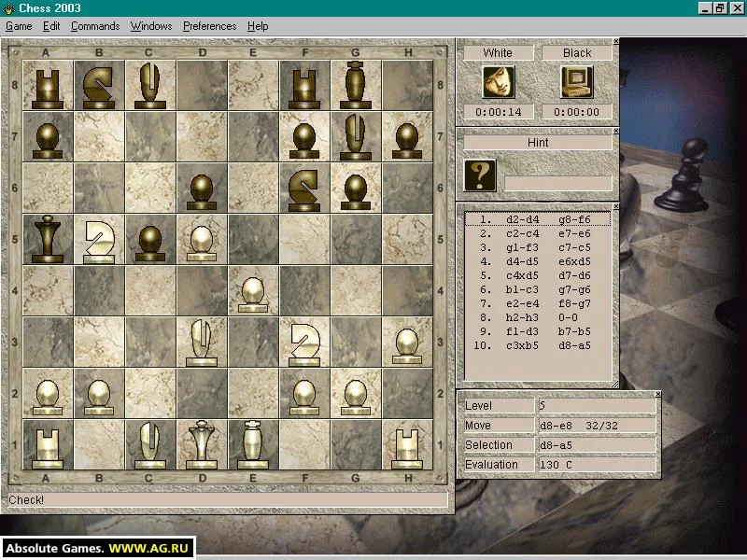The image size is (747, 560).
Task: Select the white pawn on g2
Action: coord(356,398)
